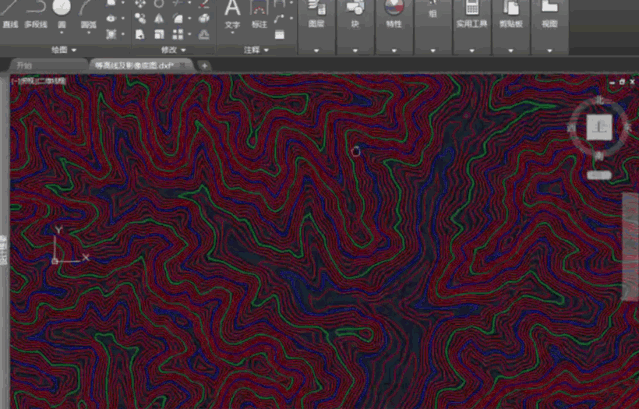Choose the Hatch tool in Draw panel
The width and height of the screenshot is (639, 409).
[x=111, y=34]
